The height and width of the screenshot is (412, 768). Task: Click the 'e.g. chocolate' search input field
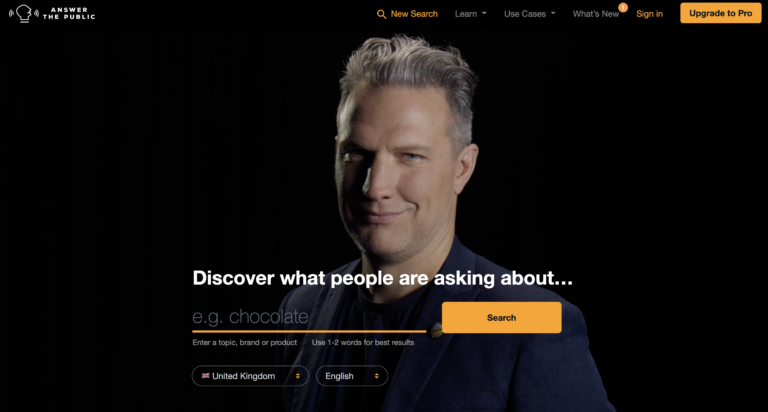click(309, 317)
